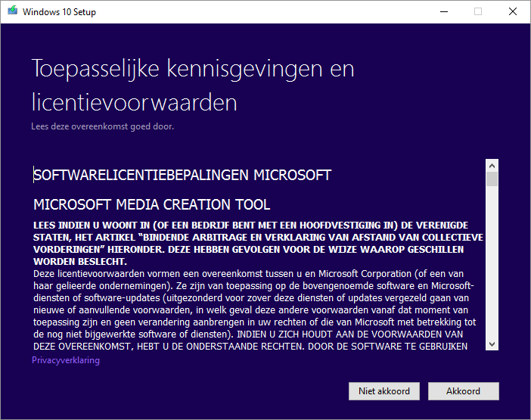531x420 pixels.
Task: Click the license text scrollbar thumb
Action: tap(492, 179)
